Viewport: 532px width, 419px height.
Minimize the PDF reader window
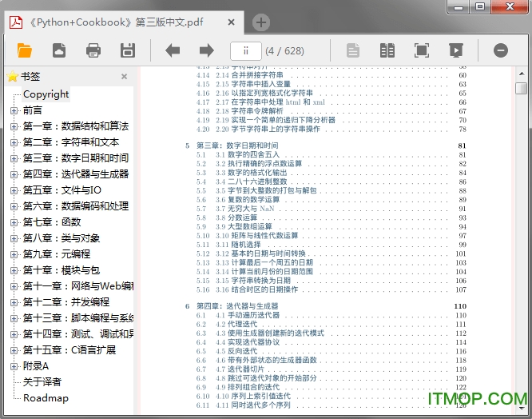pyautogui.click(x=459, y=7)
